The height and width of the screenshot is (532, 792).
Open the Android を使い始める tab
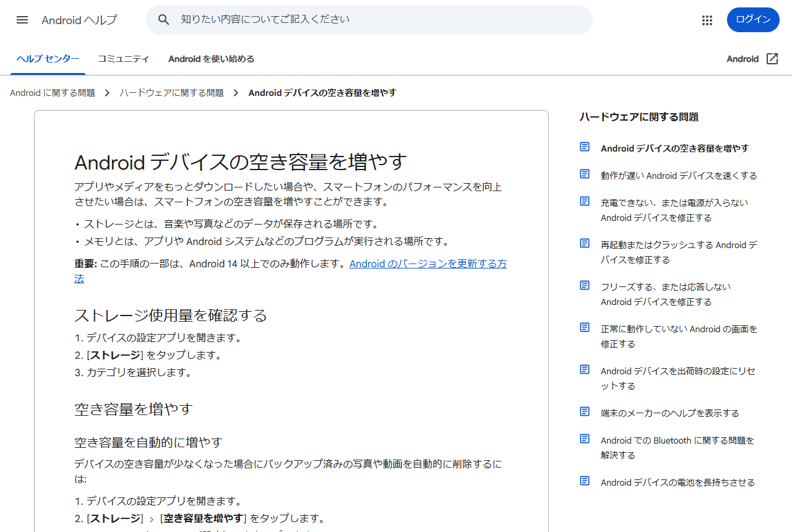click(x=211, y=59)
